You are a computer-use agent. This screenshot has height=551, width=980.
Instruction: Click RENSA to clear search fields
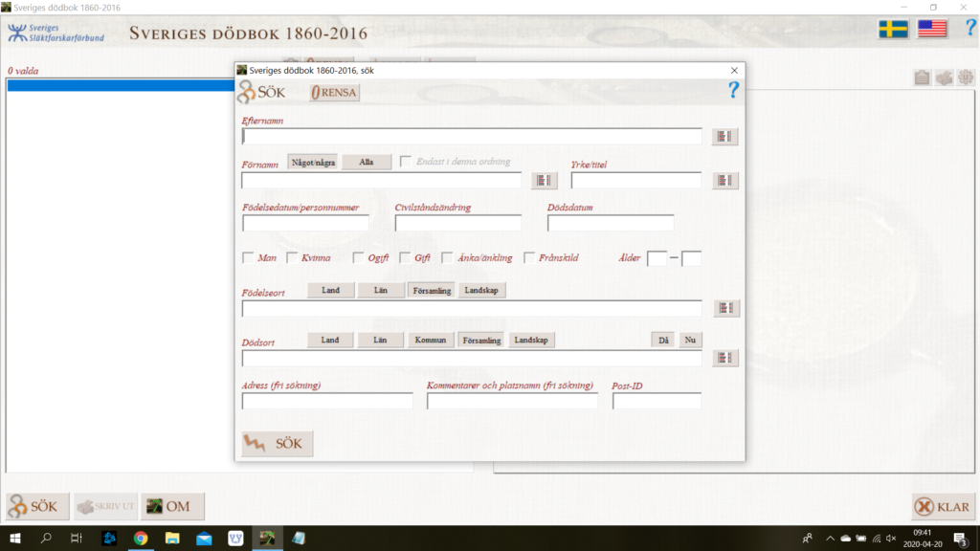tap(334, 93)
